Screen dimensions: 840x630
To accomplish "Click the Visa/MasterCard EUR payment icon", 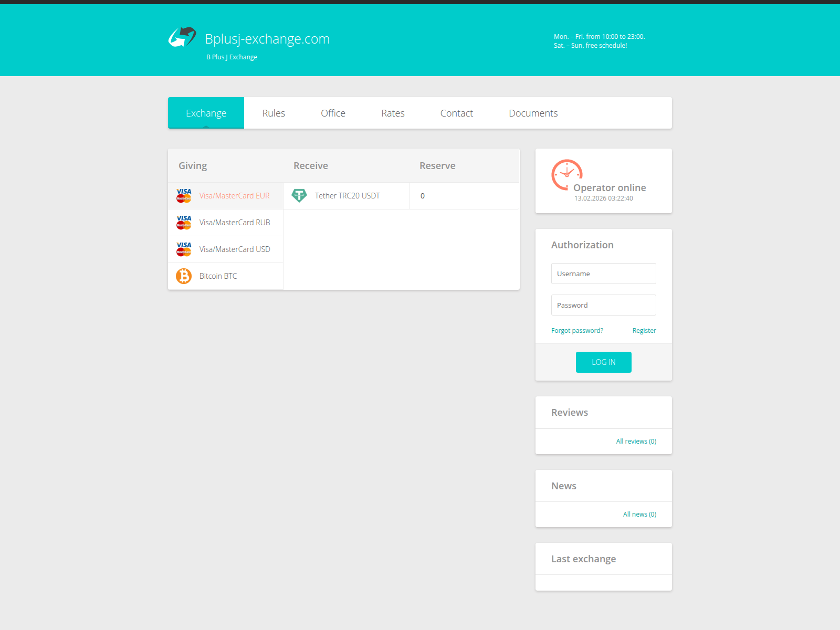I will click(x=184, y=195).
